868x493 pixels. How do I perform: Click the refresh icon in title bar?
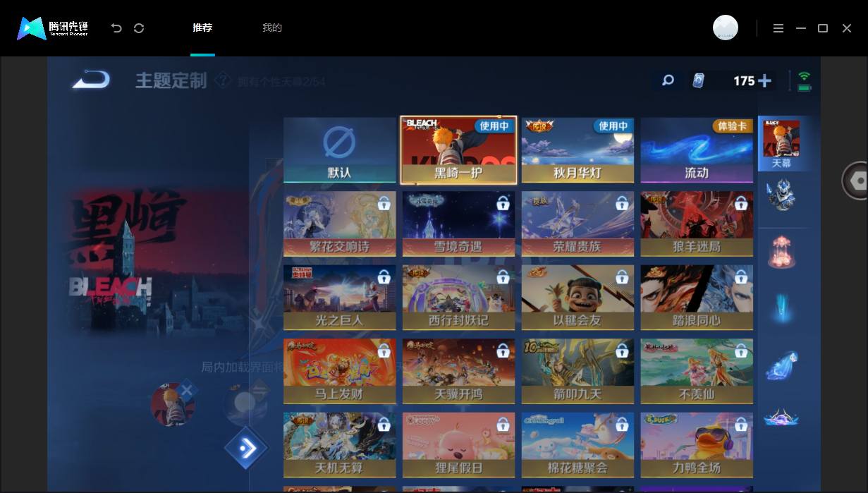pyautogui.click(x=139, y=28)
